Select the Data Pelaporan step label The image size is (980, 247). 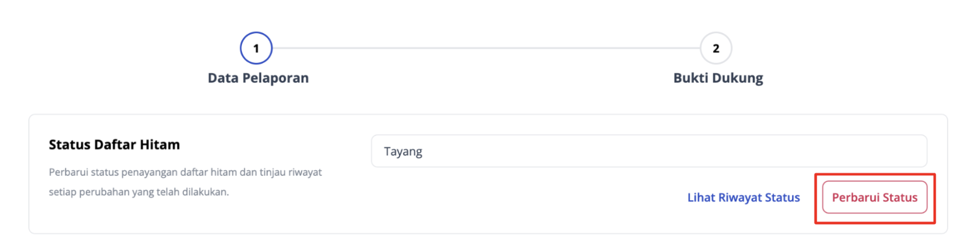pos(258,78)
